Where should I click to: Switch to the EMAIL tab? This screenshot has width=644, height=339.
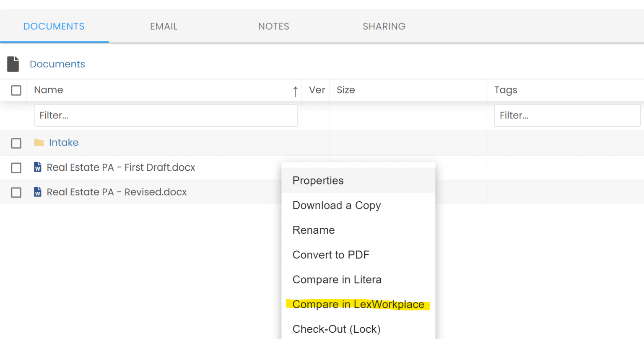[x=164, y=26]
